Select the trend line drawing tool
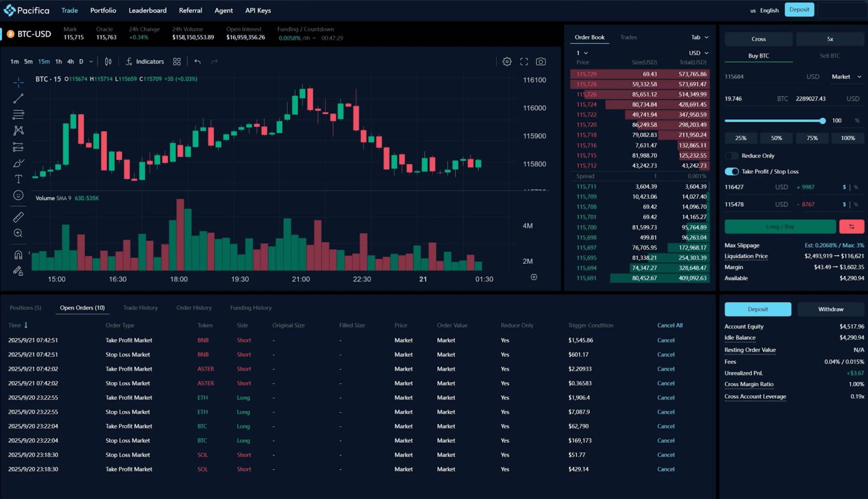The height and width of the screenshot is (499, 868). click(18, 98)
